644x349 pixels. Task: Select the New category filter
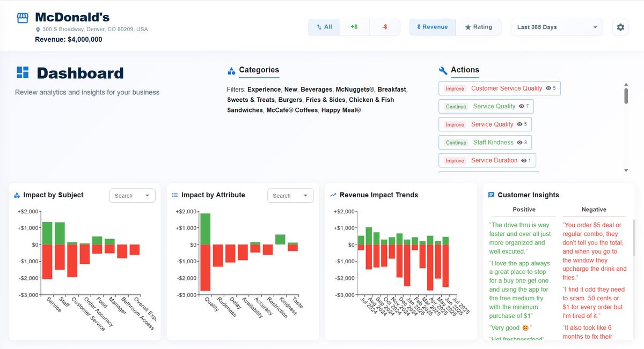click(290, 90)
